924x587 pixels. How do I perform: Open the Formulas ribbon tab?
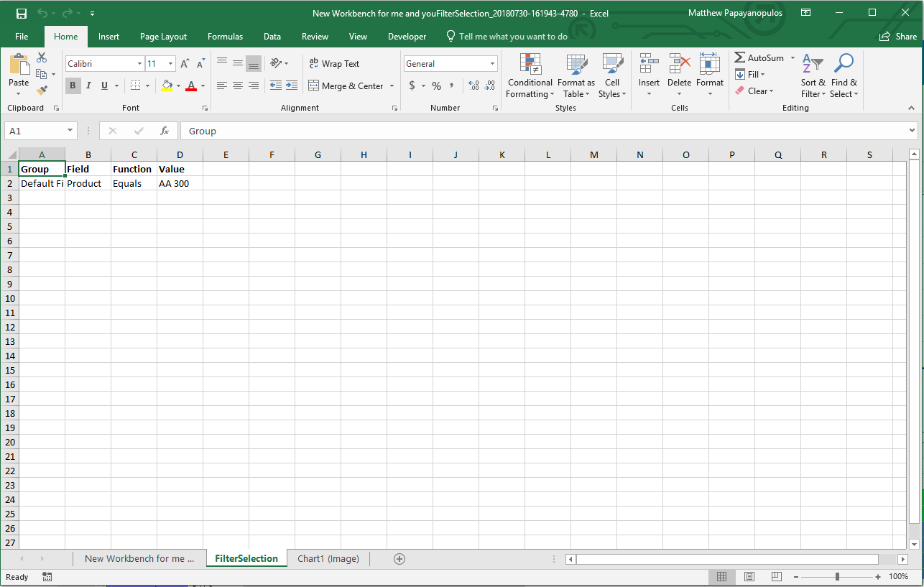pyautogui.click(x=225, y=36)
